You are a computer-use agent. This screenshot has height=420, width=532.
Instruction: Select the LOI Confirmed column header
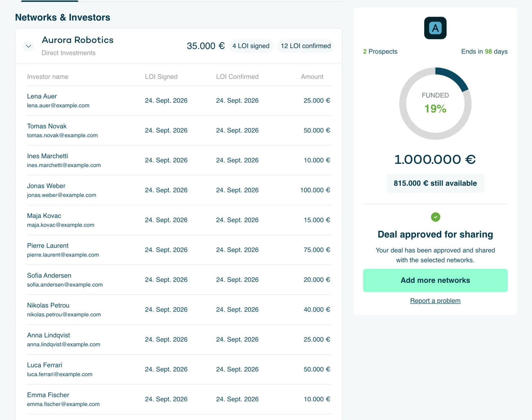pos(237,77)
